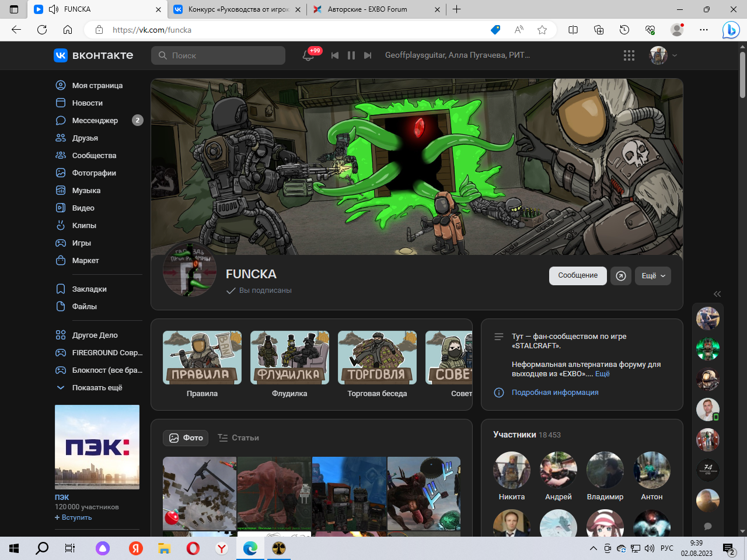Open a new browser tab

tap(457, 9)
